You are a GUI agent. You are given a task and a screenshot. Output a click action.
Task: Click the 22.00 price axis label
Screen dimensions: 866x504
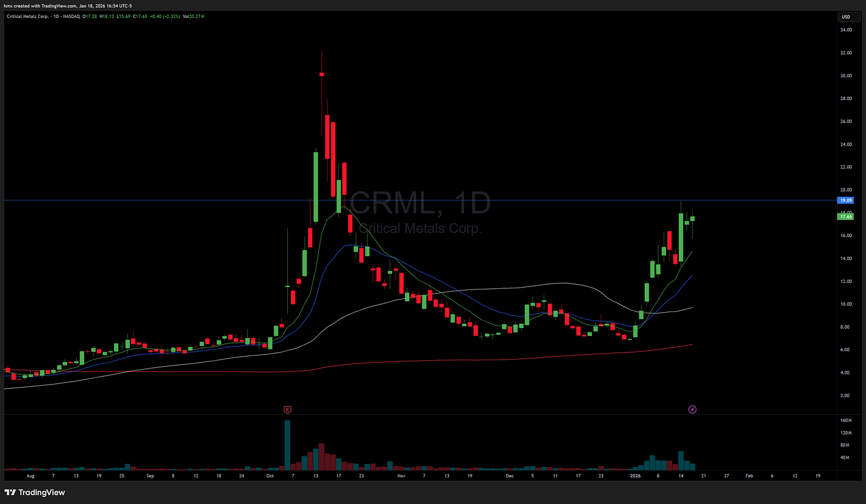(x=845, y=167)
